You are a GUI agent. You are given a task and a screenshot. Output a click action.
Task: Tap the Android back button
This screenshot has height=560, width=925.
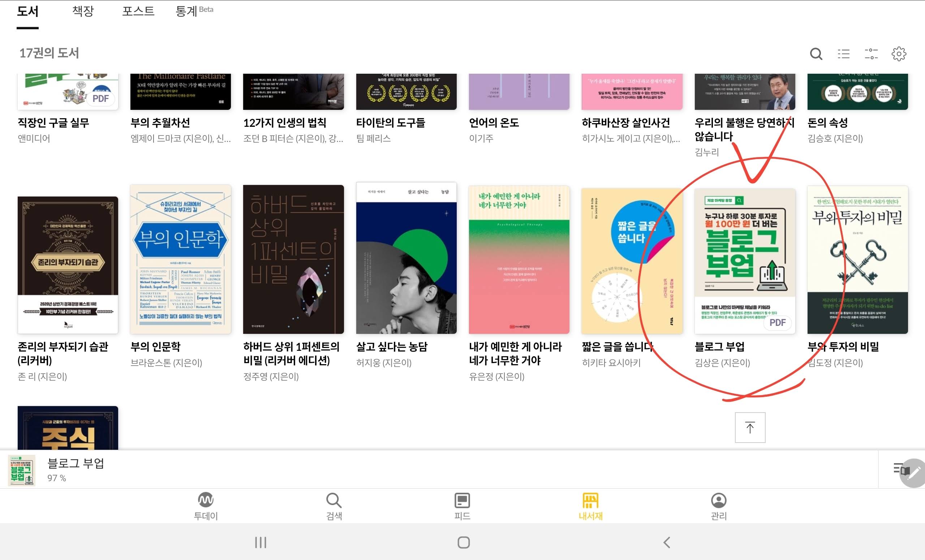[x=666, y=542]
